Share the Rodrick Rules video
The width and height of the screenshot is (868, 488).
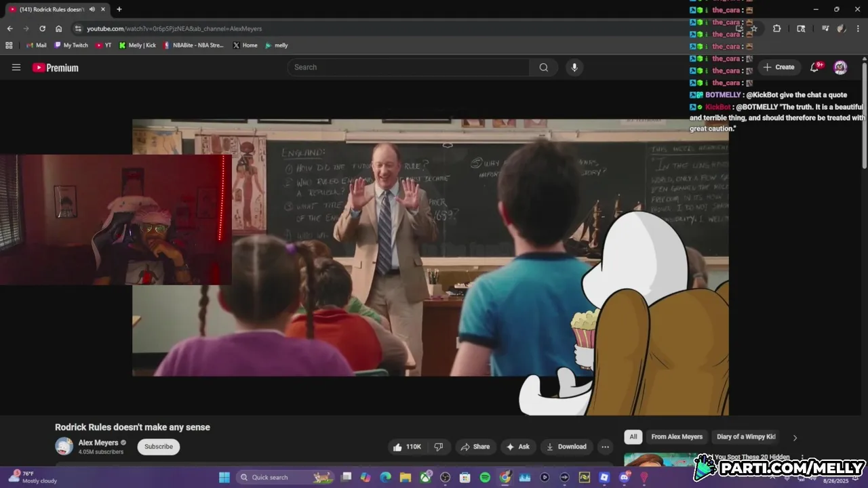[x=475, y=447]
